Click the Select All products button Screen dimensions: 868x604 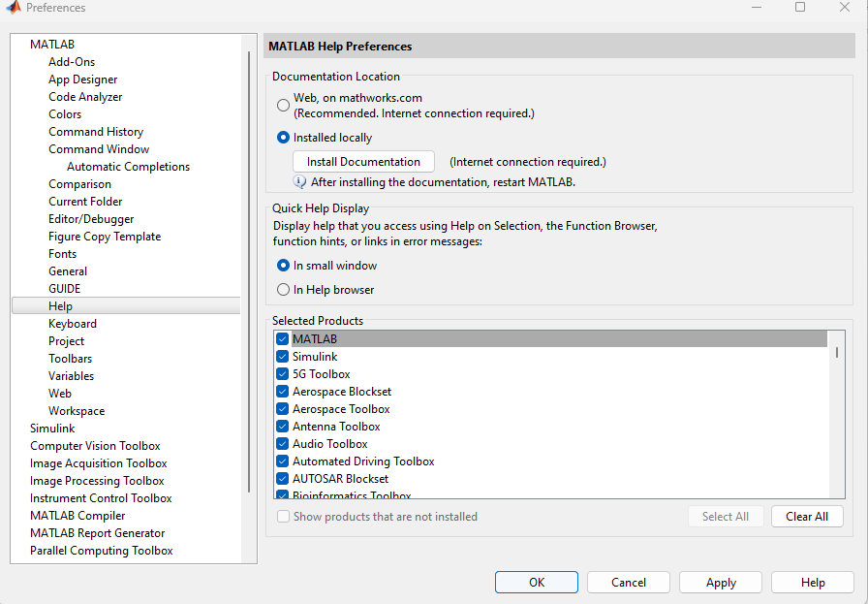726,517
